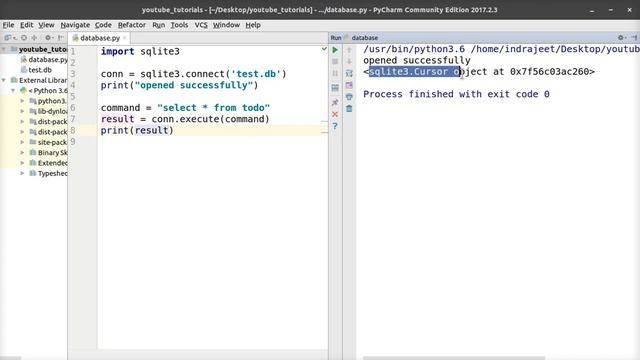Viewport: 640px width, 360px height.
Task: Click the conn.execute(command) line
Action: [x=185, y=119]
